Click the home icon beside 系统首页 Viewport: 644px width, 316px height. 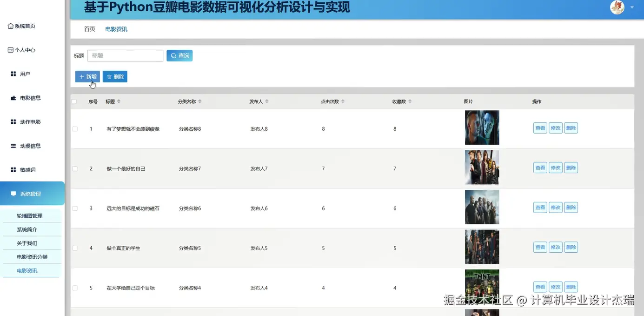11,26
